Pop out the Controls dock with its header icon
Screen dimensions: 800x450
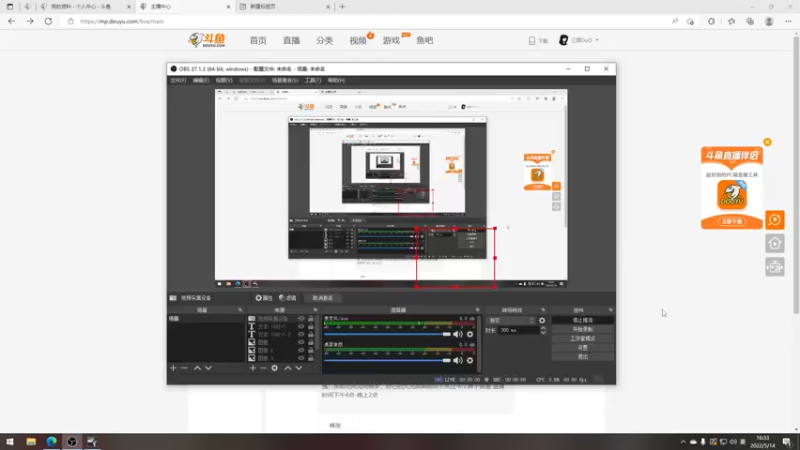(x=610, y=310)
